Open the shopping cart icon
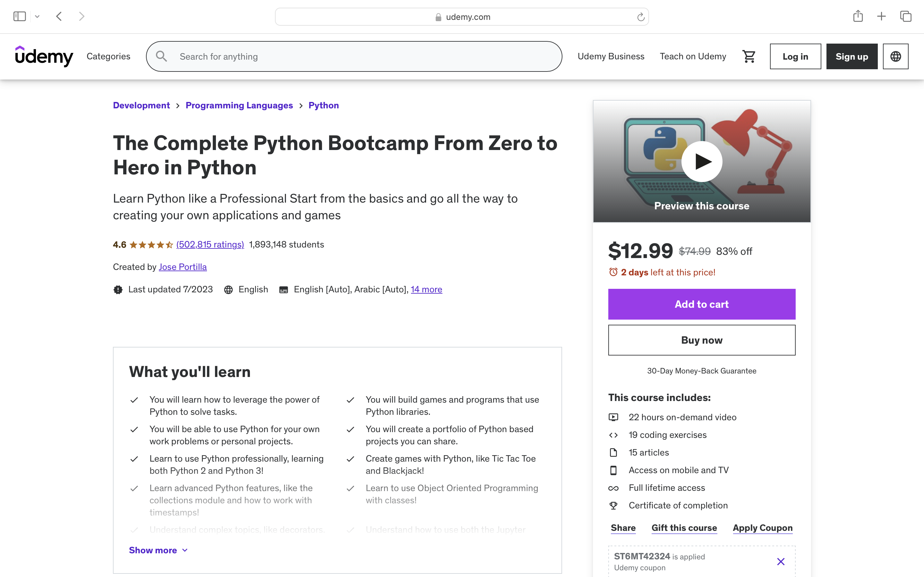Screen dimensions: 924x577 tap(749, 56)
